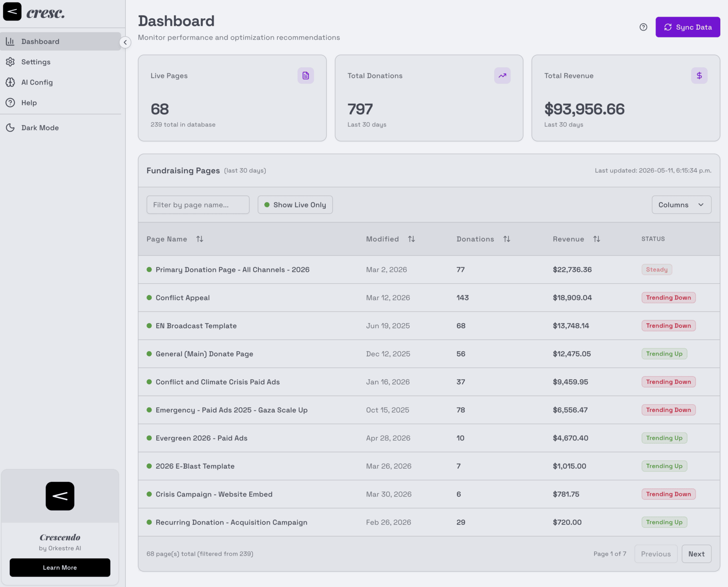Click the green live dot for EN Broadcast Template
Image resolution: width=728 pixels, height=587 pixels.
[149, 326]
